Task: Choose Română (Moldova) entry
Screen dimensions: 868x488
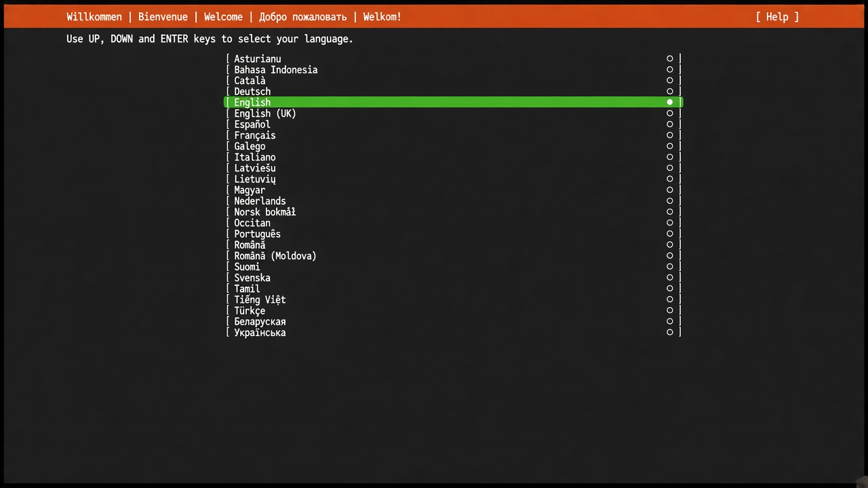Action: point(453,256)
